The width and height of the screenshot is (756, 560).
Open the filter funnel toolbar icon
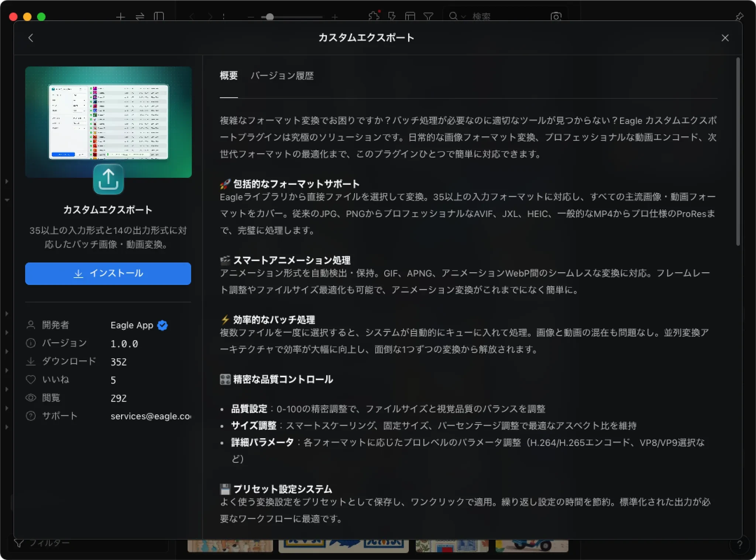click(428, 17)
